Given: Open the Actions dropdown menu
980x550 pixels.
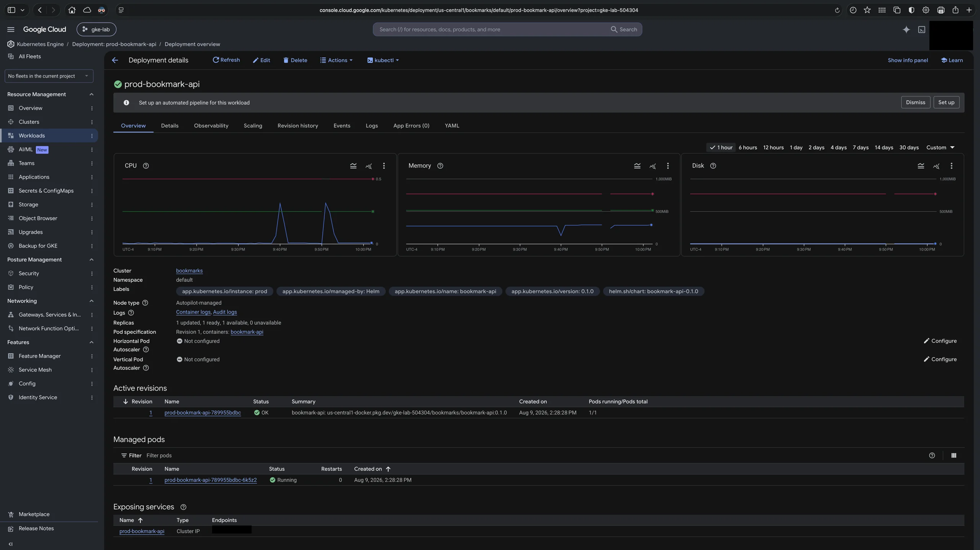Looking at the screenshot, I should click(336, 60).
